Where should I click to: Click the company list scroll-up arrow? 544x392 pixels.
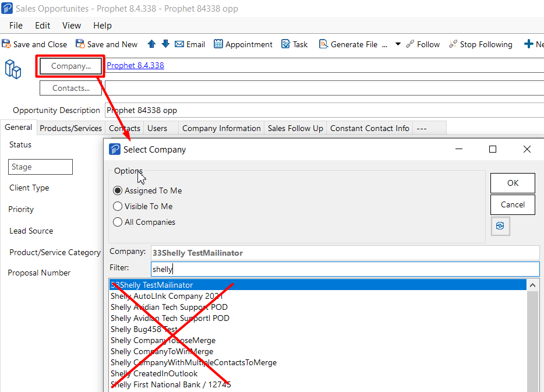click(532, 285)
